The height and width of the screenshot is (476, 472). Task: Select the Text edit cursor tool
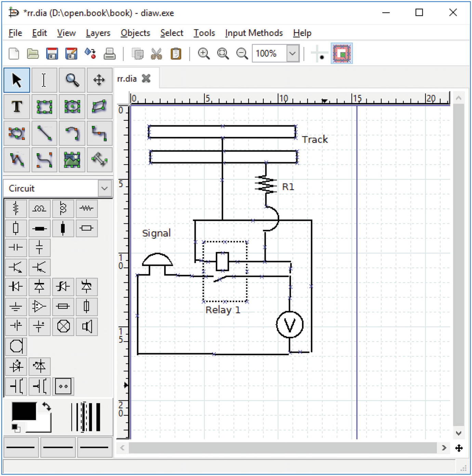tap(44, 80)
